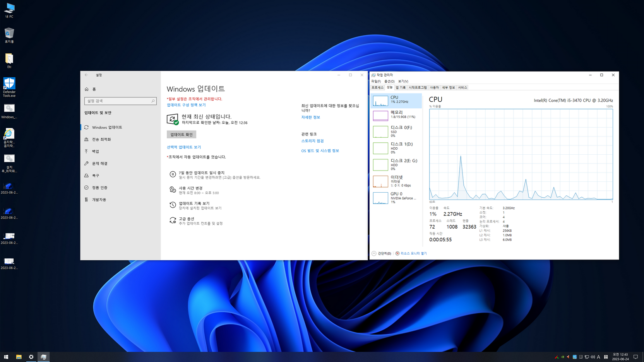Open the 보기(V) menu in Task Manager
This screenshot has height=362, width=644.
(403, 81)
